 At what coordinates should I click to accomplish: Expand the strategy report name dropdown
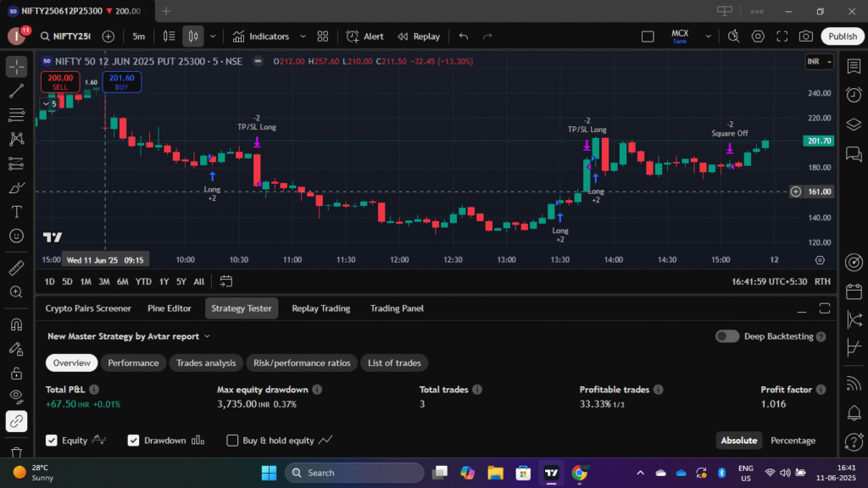tap(207, 336)
